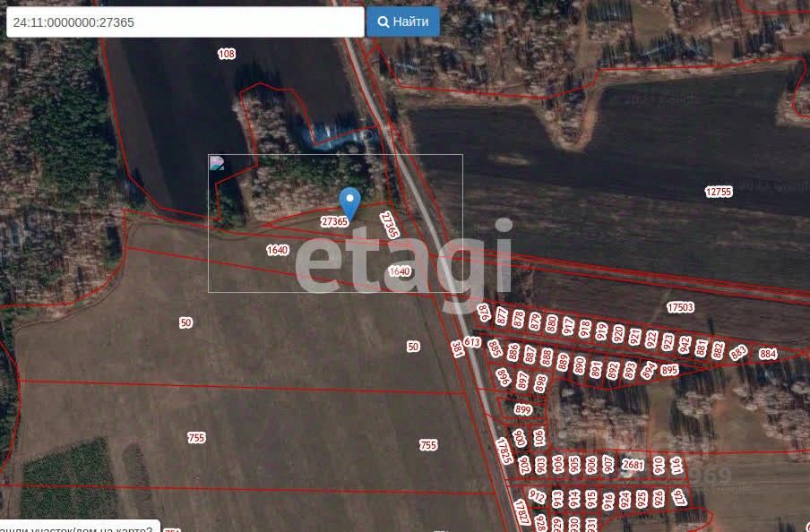
Task: Select parcel label 877
Action: pos(502,316)
